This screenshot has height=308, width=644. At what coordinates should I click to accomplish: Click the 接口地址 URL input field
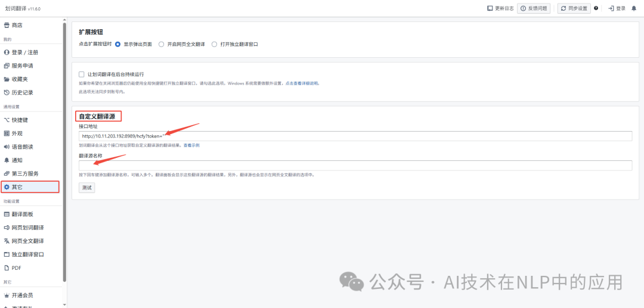(x=355, y=136)
